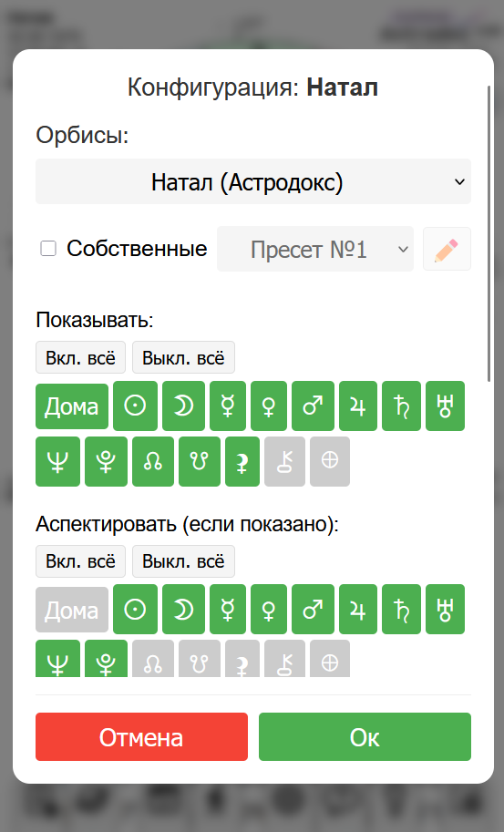This screenshot has height=832, width=504.
Task: Toggle Moon display in the Показывать row
Action: [183, 406]
